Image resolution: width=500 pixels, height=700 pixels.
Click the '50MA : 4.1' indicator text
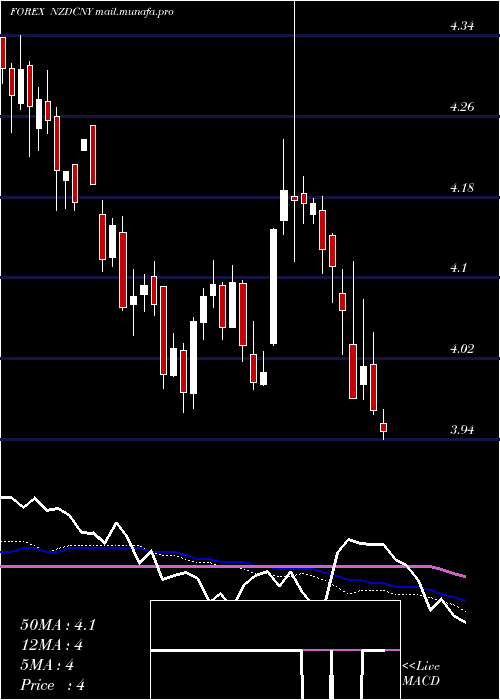click(58, 625)
